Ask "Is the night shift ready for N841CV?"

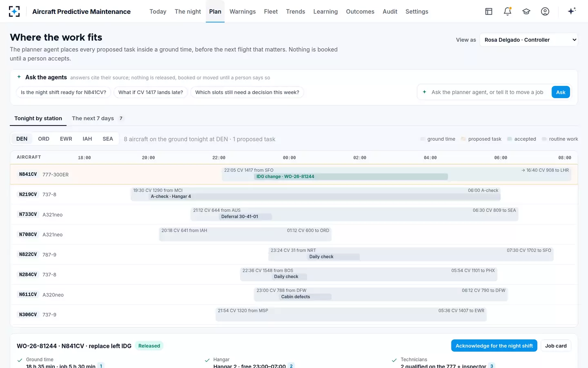(63, 92)
